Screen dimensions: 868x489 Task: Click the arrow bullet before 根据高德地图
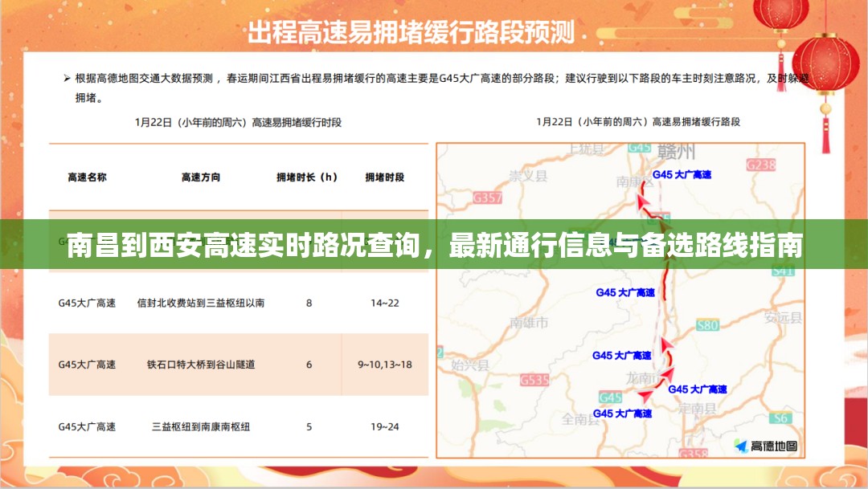[x=67, y=79]
